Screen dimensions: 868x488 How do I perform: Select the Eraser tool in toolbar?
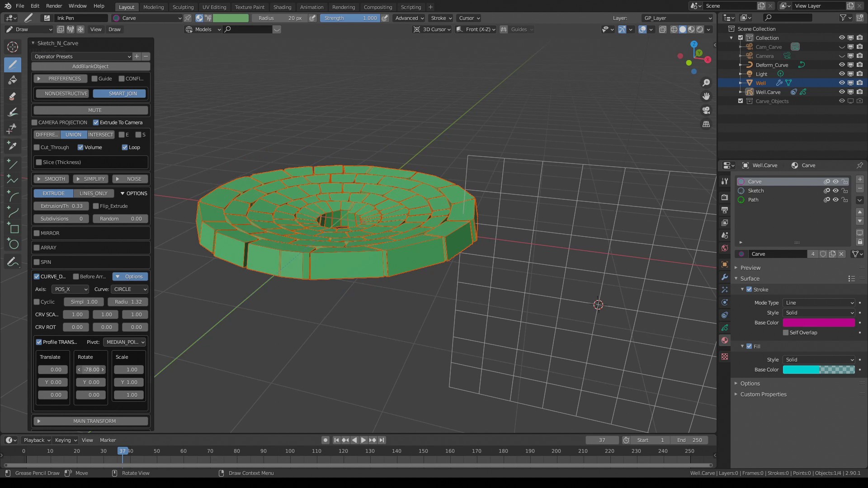(x=13, y=96)
